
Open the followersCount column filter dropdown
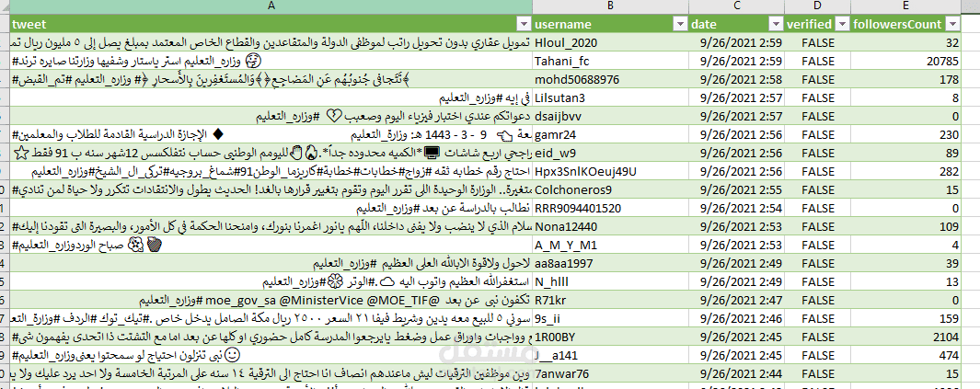(953, 24)
